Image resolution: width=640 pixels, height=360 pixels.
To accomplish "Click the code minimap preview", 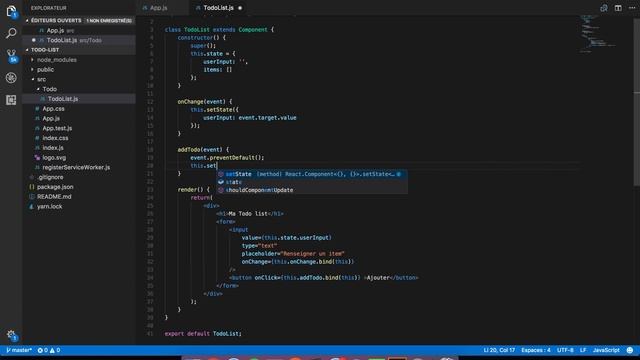I will (599, 34).
